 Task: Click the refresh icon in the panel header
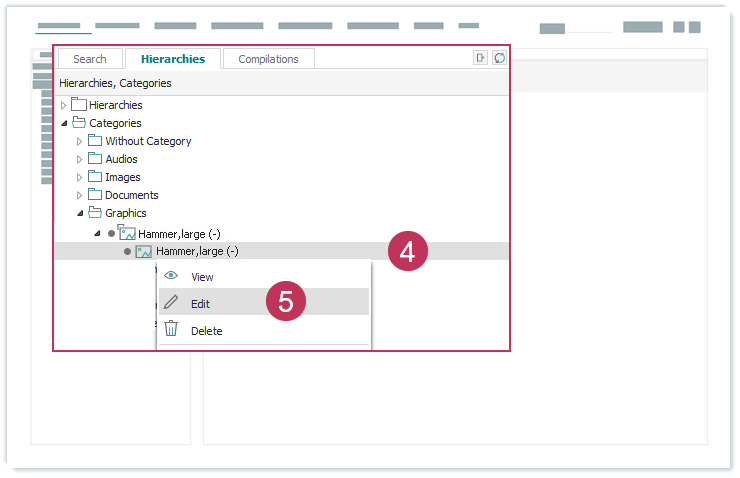click(x=499, y=58)
